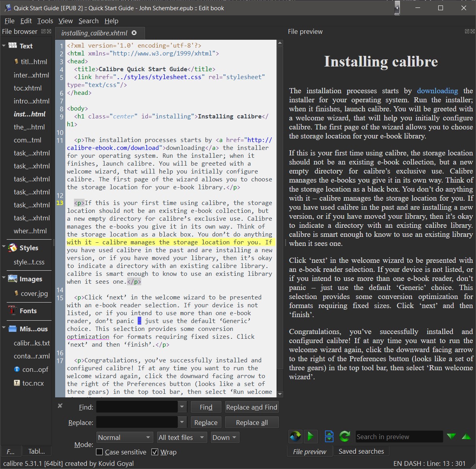Click the auto-reload preview icon
This screenshot has width=476, height=469.
[x=295, y=436]
